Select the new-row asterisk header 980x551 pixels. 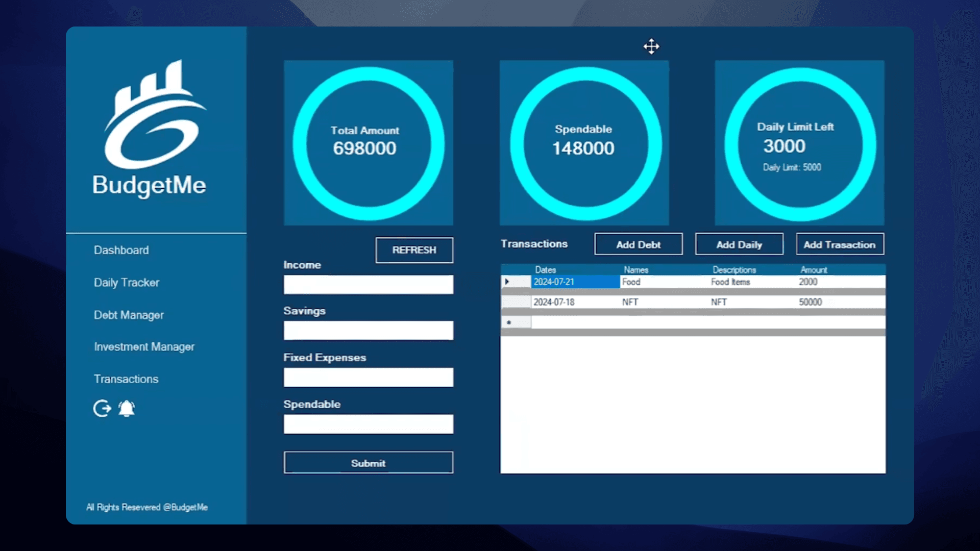point(516,322)
